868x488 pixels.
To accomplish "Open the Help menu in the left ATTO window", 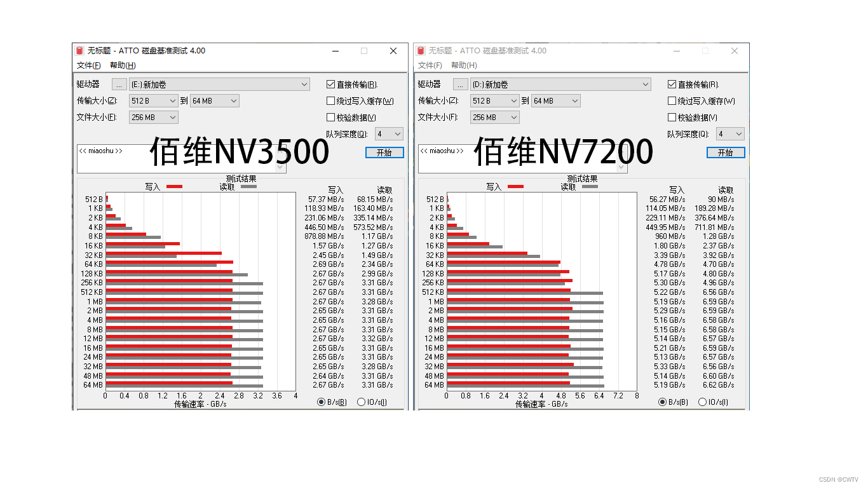I will (123, 65).
